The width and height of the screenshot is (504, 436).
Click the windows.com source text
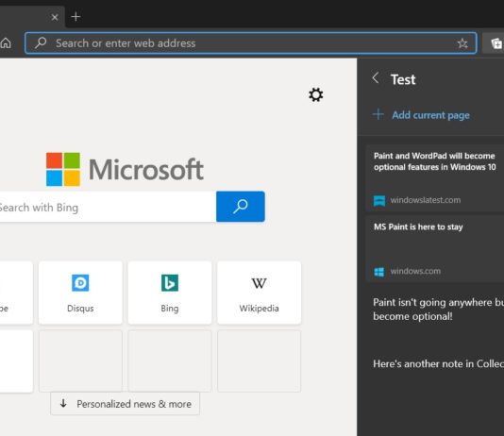click(415, 271)
